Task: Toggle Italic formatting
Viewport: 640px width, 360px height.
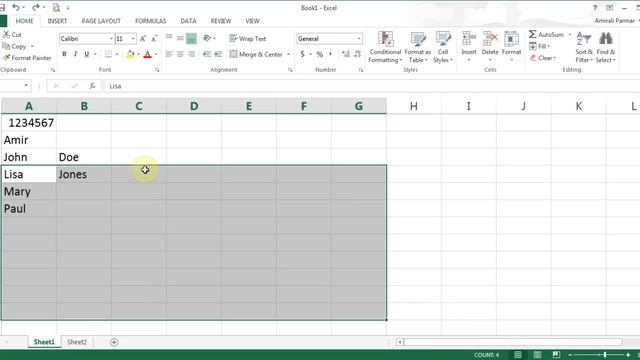Action: pyautogui.click(x=75, y=54)
